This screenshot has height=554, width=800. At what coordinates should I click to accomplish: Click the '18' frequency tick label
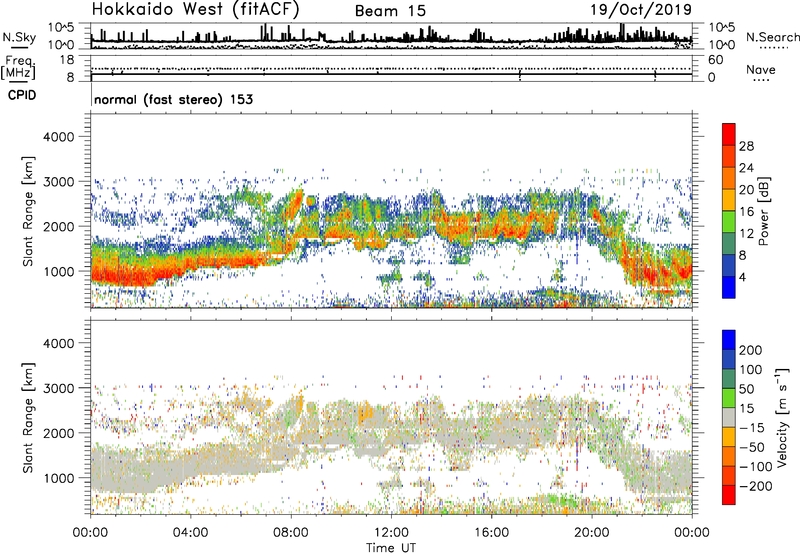[67, 60]
